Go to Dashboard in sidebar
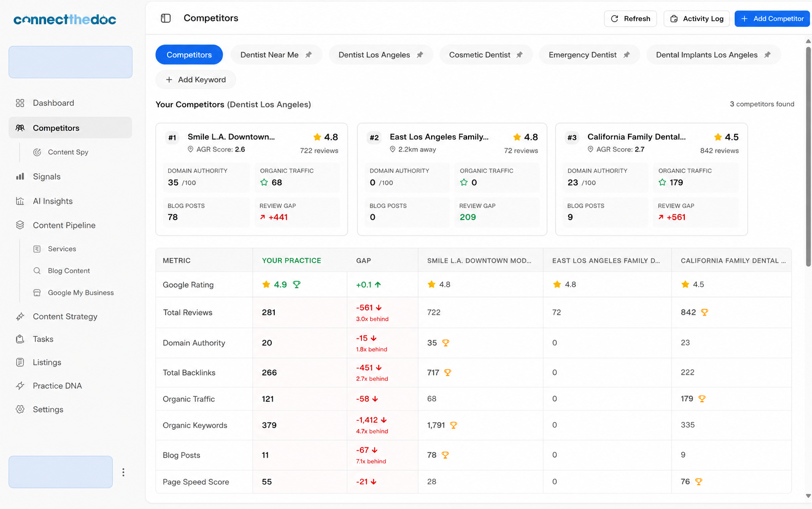 (x=70, y=103)
